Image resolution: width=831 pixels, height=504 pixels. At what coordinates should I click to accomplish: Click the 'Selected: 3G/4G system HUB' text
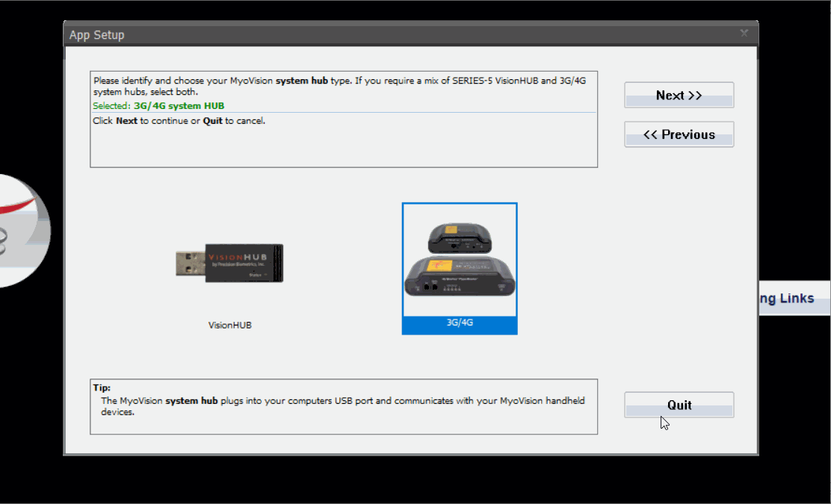point(158,106)
